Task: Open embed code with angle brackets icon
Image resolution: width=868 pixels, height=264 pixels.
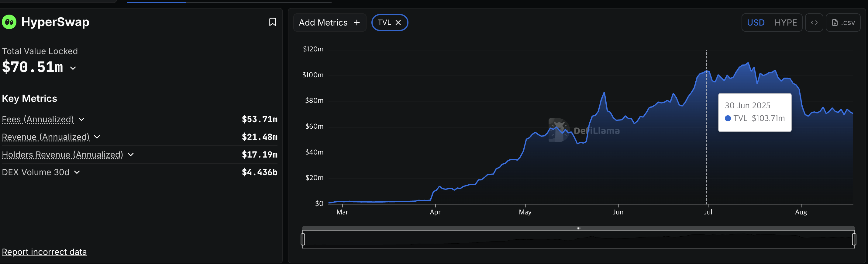Action: 814,23
